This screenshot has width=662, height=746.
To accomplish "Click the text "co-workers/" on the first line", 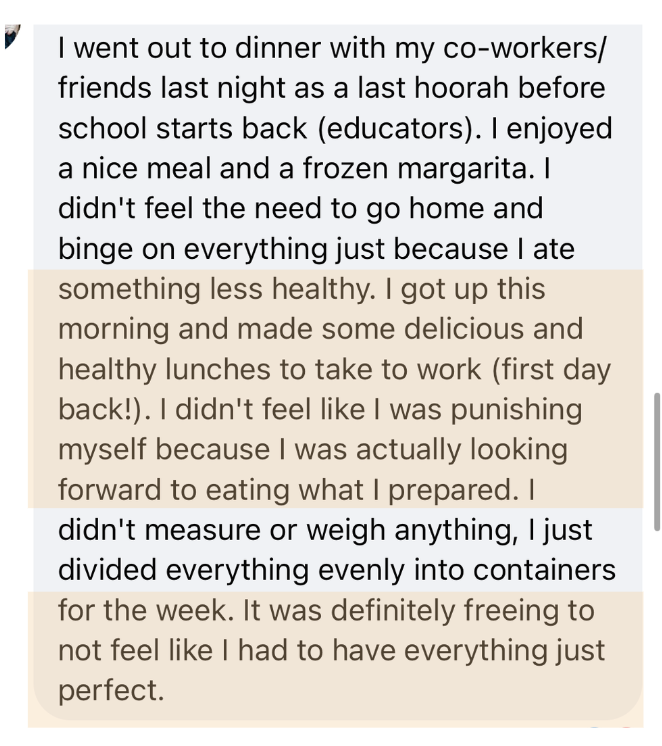I will click(525, 49).
